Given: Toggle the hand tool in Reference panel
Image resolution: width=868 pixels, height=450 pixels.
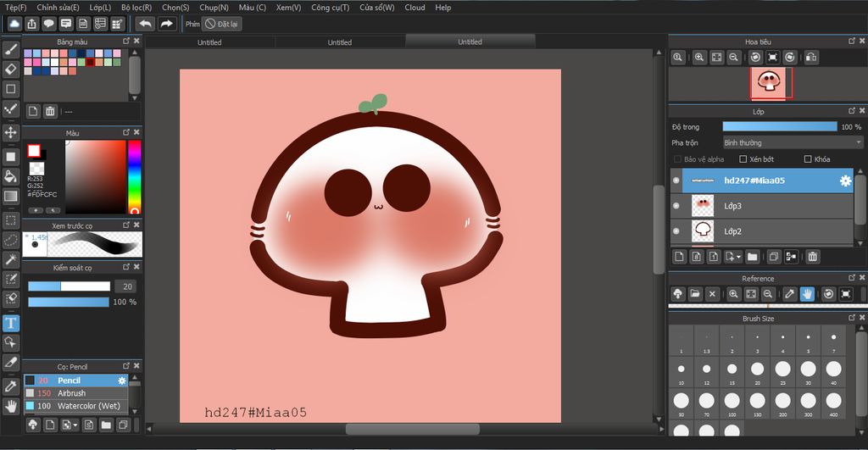Looking at the screenshot, I should click(x=807, y=294).
